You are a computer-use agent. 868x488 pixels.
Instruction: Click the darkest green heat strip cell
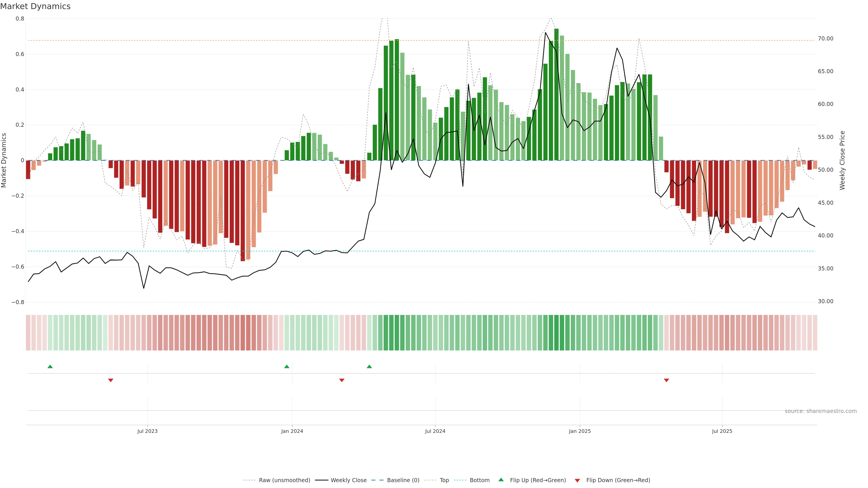point(556,333)
